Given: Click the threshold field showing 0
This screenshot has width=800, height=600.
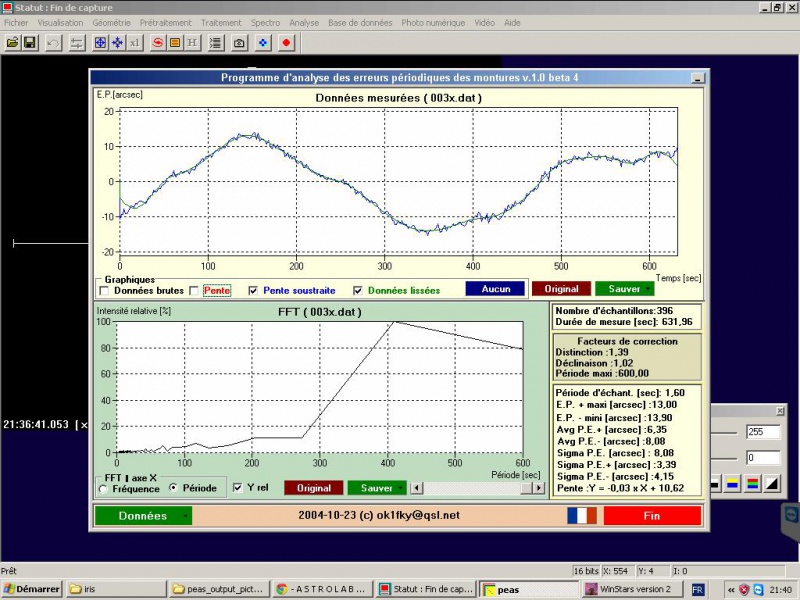Looking at the screenshot, I should click(x=763, y=458).
